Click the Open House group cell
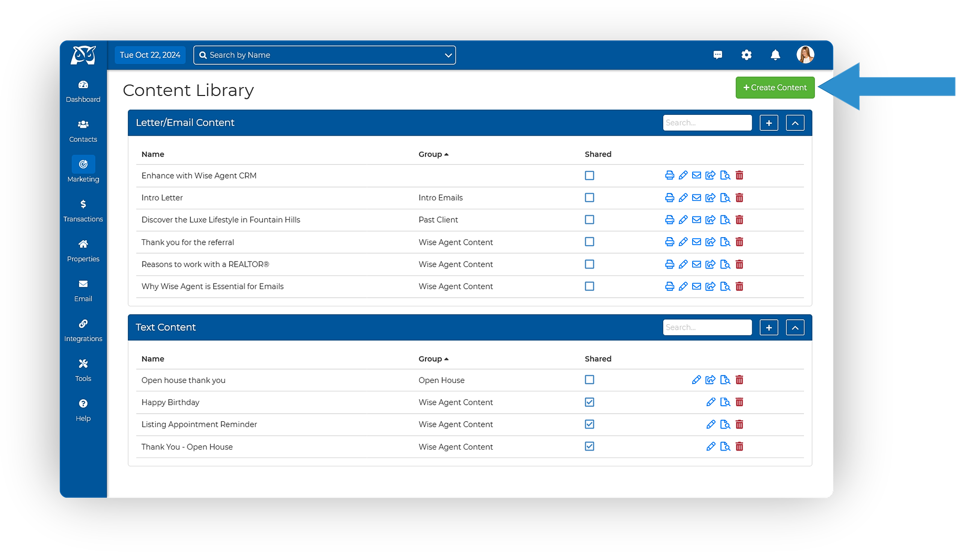Image resolution: width=980 pixels, height=552 pixels. 442,380
